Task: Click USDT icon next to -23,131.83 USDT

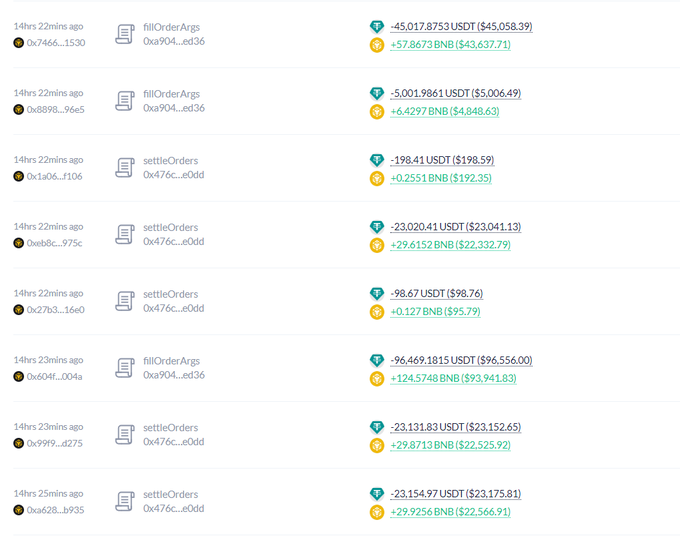Action: [x=377, y=427]
